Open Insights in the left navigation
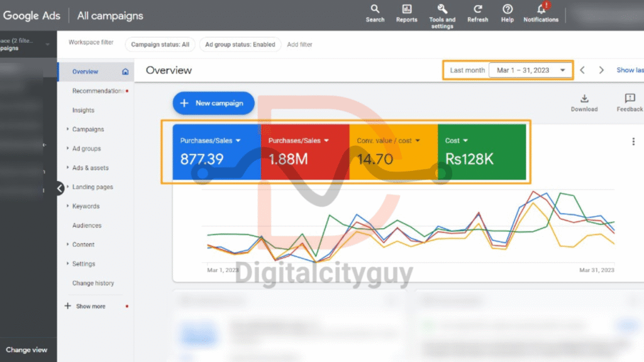644x362 pixels. tap(83, 110)
